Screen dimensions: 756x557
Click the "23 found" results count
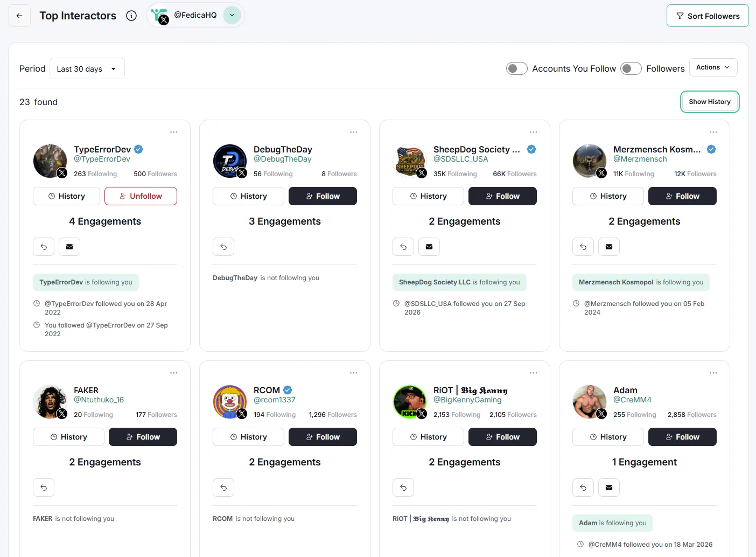tap(38, 102)
